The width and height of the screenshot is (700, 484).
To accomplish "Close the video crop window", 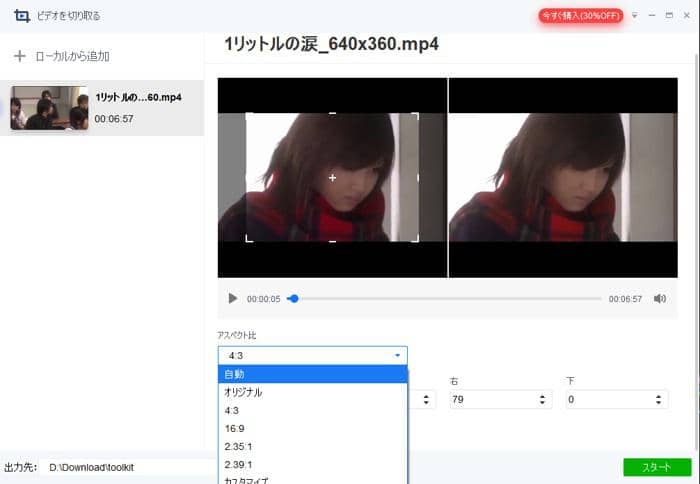I will pos(687,16).
